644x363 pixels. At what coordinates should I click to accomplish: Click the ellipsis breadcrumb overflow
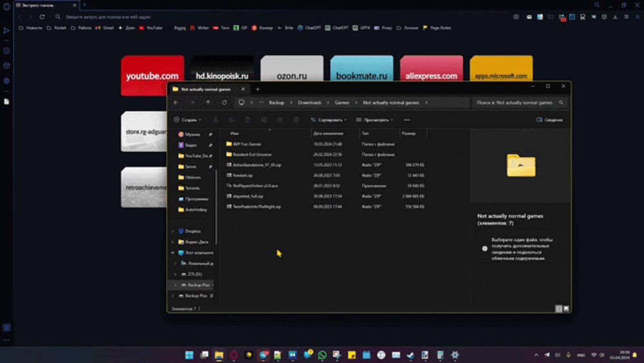click(x=261, y=103)
